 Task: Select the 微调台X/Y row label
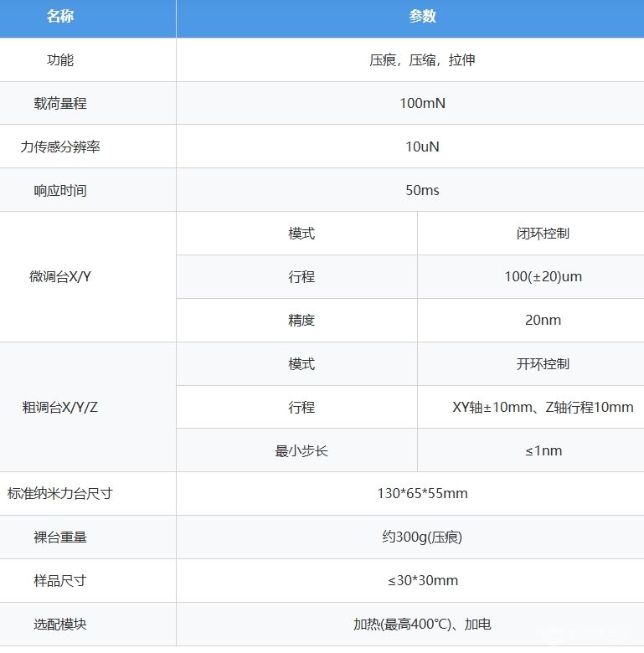pyautogui.click(x=60, y=276)
